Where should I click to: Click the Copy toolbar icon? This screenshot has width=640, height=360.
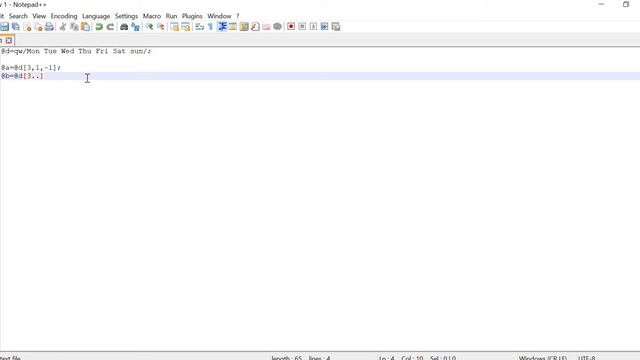pyautogui.click(x=74, y=27)
